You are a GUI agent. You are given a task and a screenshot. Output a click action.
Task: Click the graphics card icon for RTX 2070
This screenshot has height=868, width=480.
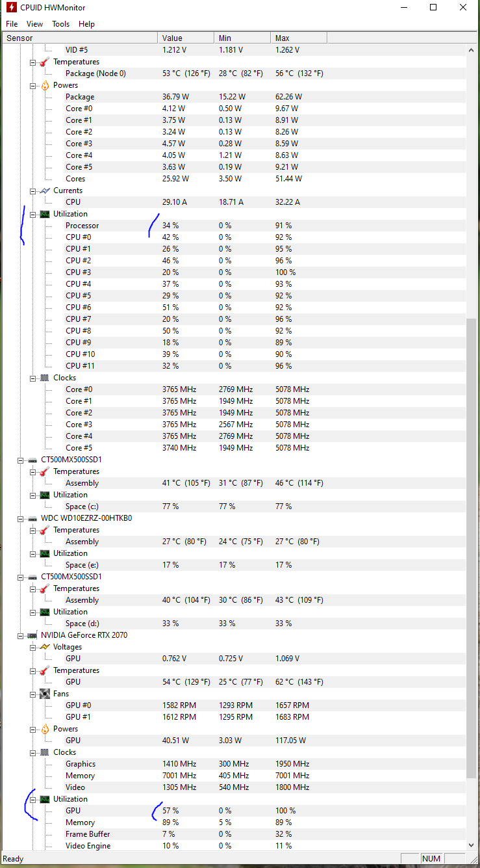32,635
